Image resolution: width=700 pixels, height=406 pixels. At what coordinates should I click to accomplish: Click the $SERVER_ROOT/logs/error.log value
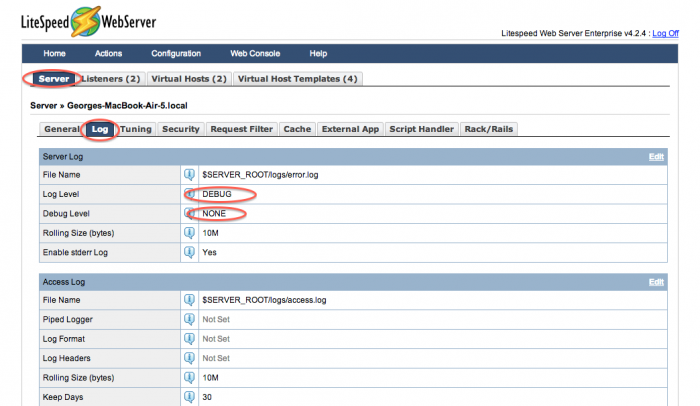[x=260, y=175]
